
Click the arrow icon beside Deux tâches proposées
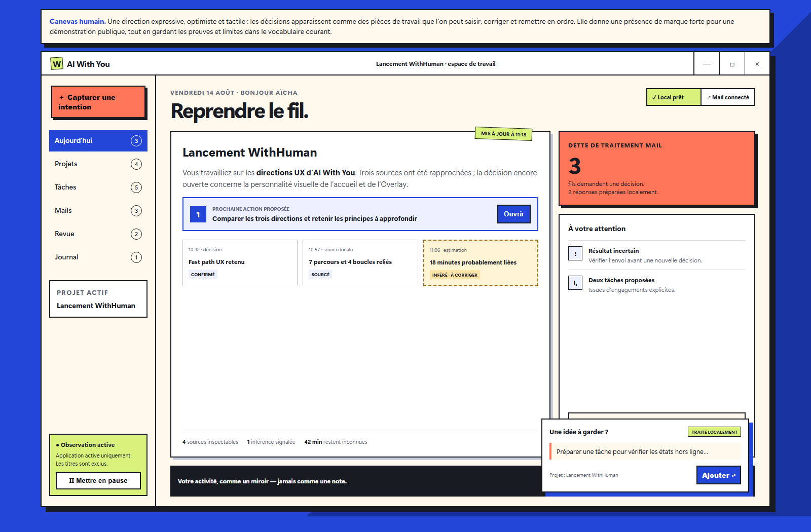tap(575, 283)
